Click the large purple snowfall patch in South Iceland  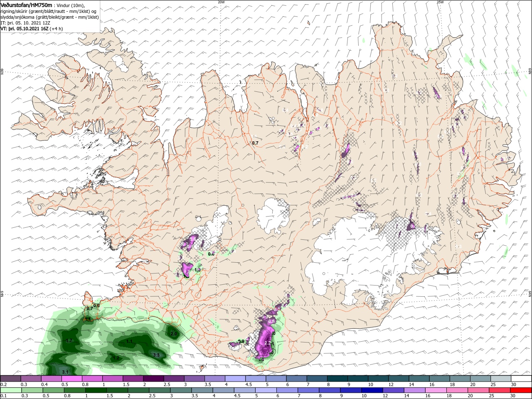pyautogui.click(x=264, y=342)
